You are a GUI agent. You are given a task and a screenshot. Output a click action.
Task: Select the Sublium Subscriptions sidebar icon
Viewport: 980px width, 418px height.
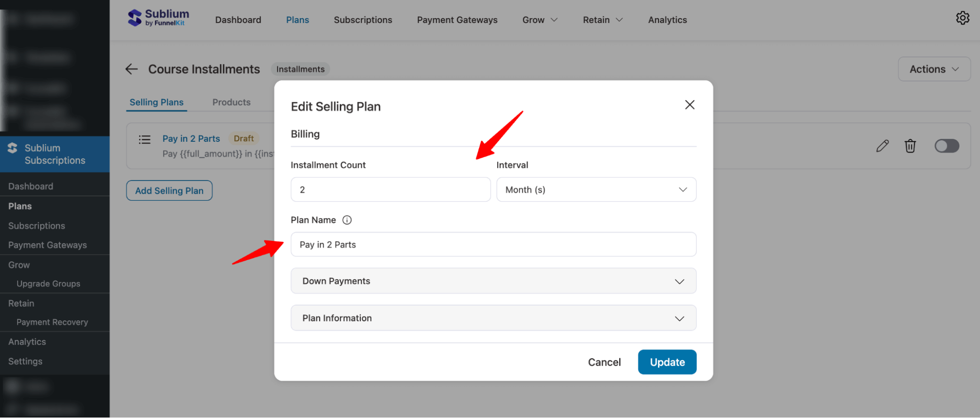12,147
